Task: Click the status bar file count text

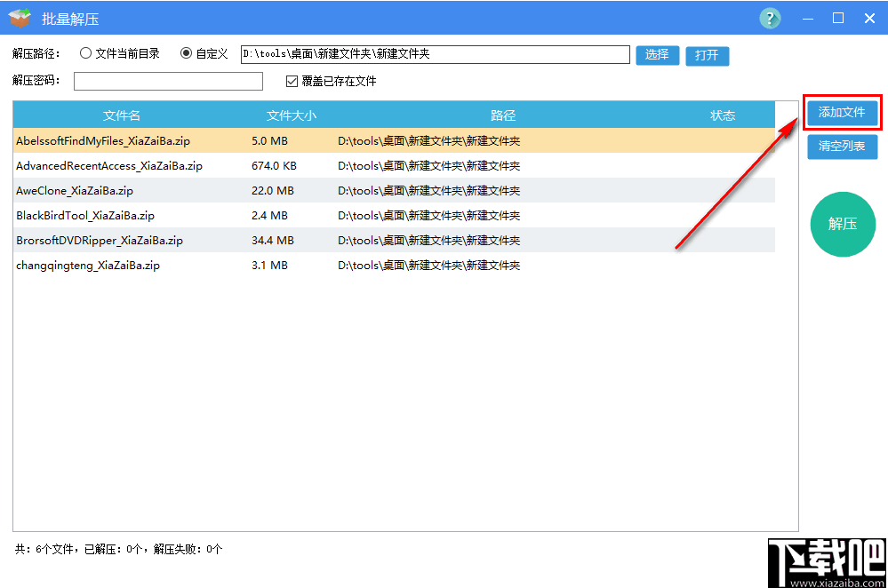Action: [x=118, y=549]
